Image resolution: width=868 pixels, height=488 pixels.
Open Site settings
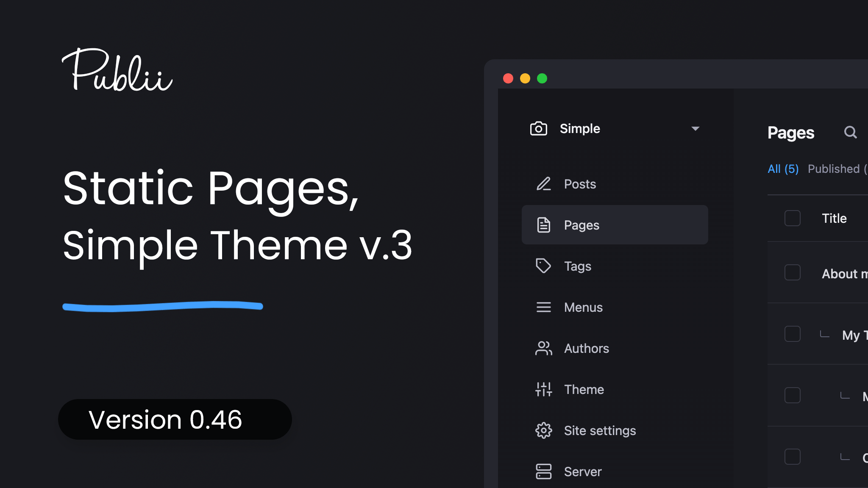pos(600,430)
